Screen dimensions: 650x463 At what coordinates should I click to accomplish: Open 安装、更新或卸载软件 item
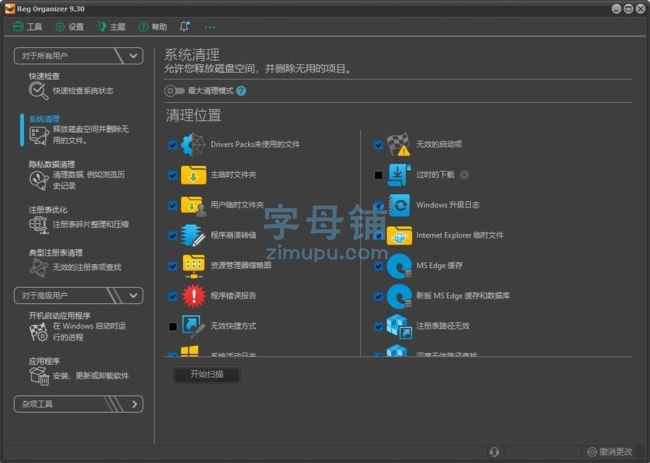91,376
